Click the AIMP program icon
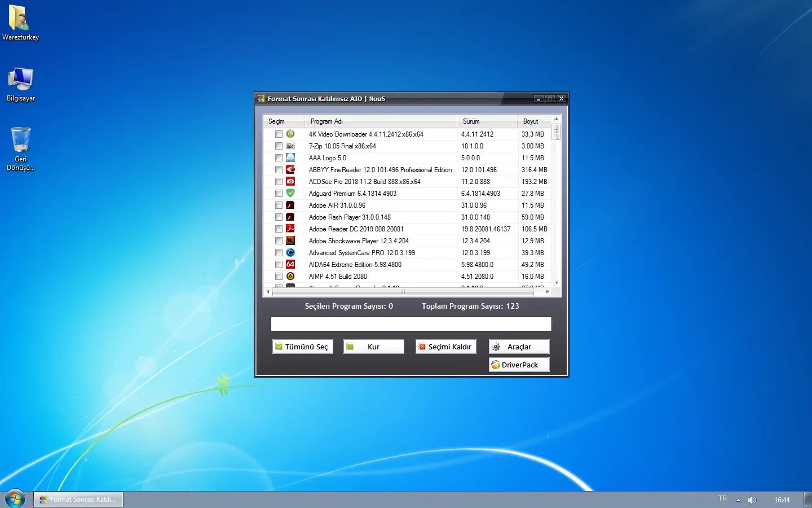 click(290, 276)
